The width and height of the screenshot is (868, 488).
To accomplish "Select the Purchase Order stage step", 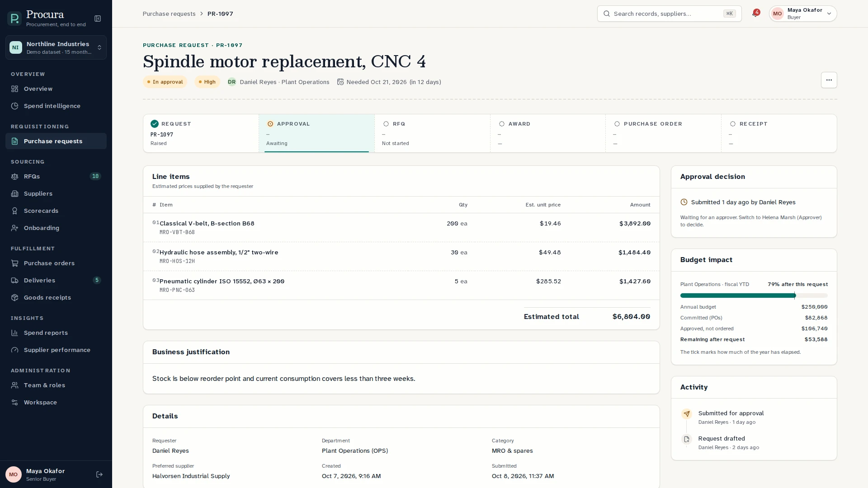I will point(663,133).
